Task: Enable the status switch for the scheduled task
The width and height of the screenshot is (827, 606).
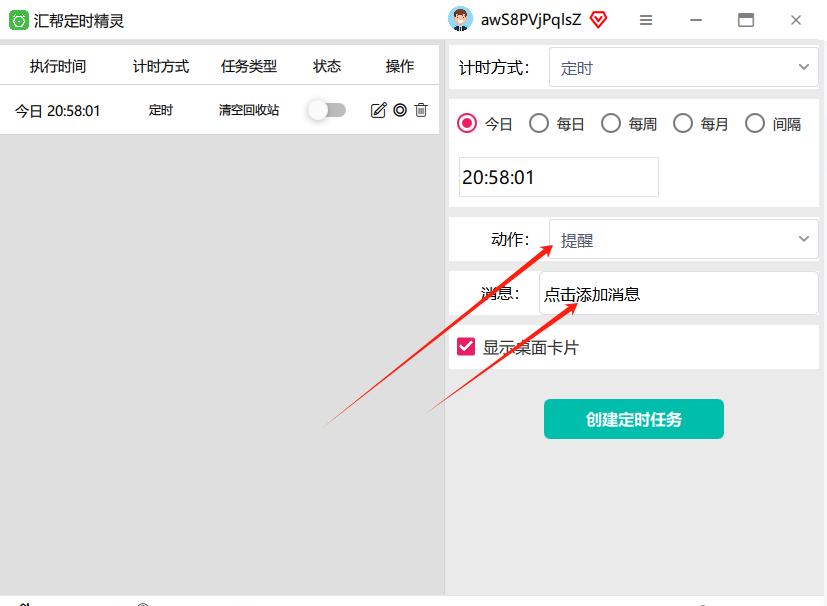Action: coord(328,110)
